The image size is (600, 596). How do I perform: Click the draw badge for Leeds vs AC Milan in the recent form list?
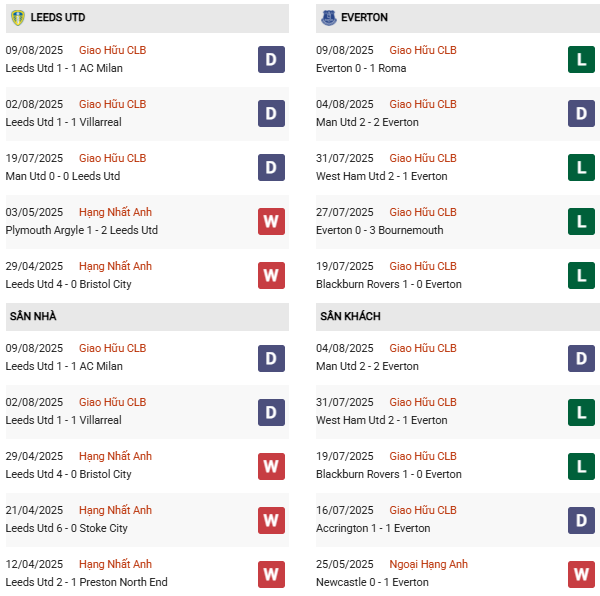coord(271,59)
